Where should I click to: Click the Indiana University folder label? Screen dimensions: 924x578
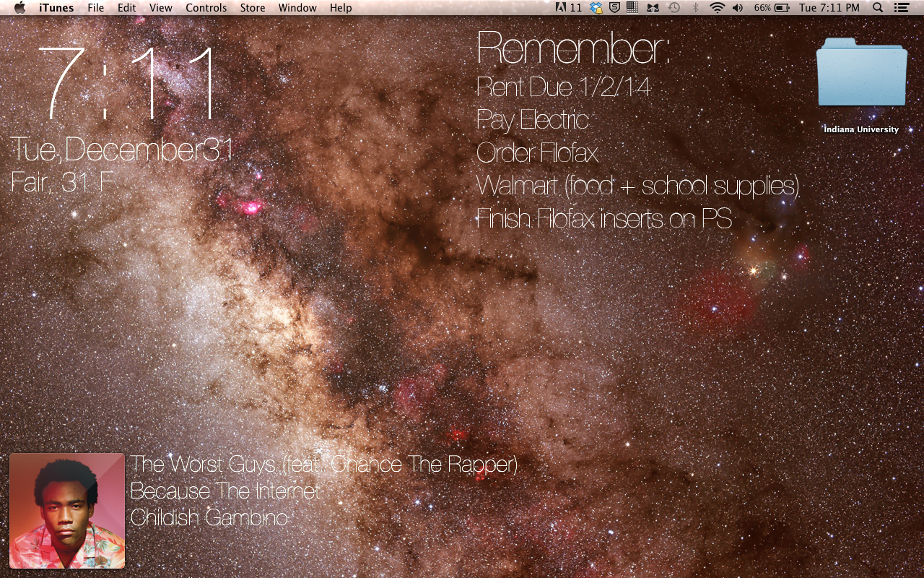(861, 129)
